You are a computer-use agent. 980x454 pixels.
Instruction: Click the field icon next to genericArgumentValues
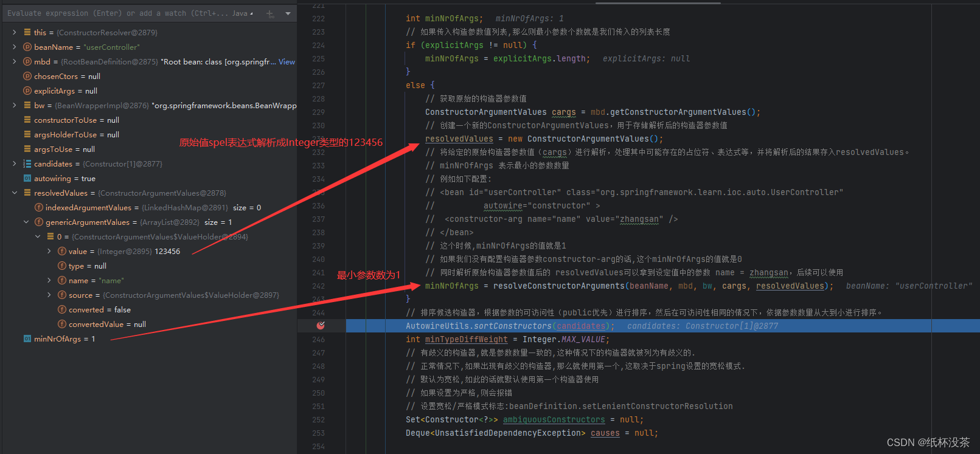tap(39, 222)
